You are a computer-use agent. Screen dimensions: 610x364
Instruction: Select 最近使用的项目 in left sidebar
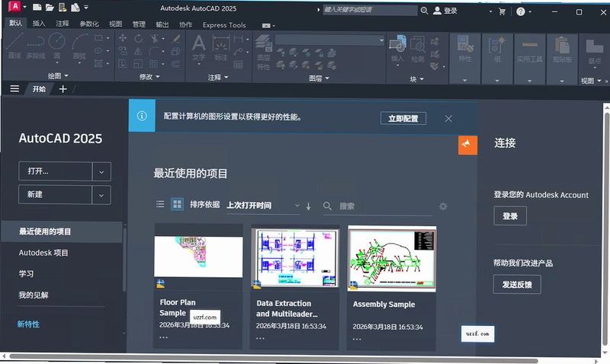pyautogui.click(x=62, y=232)
